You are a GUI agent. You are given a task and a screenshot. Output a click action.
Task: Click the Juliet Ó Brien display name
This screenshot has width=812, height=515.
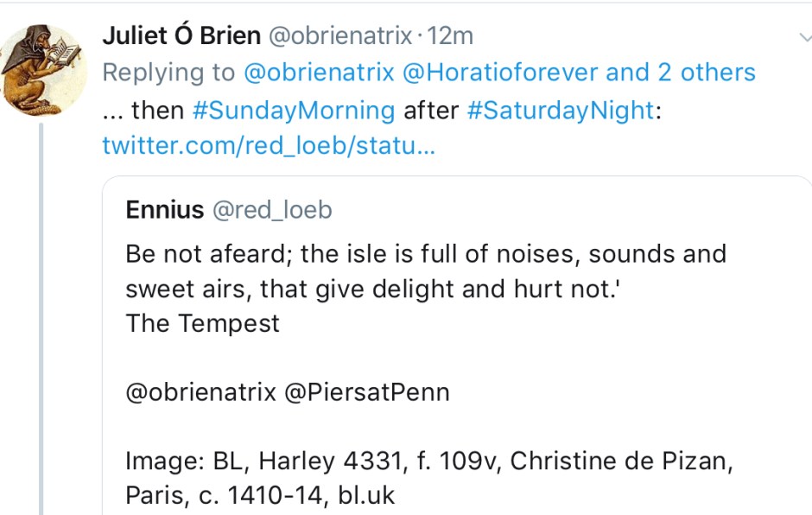pyautogui.click(x=182, y=36)
